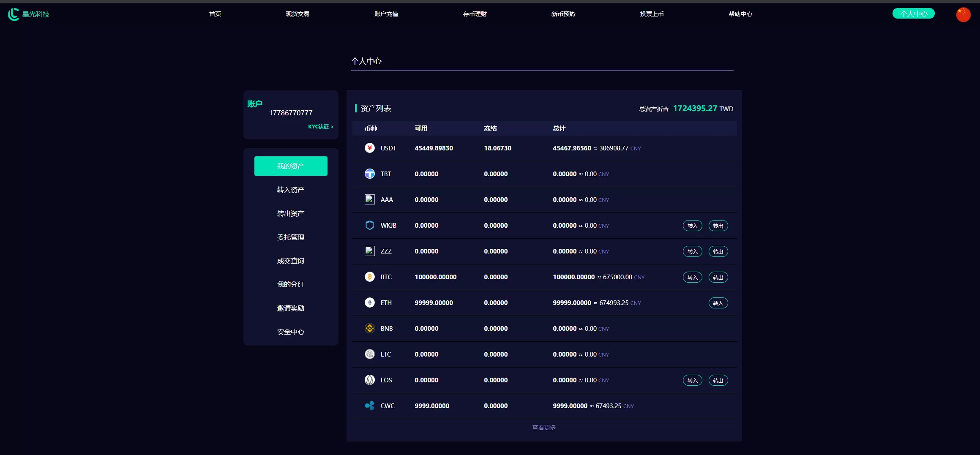The width and height of the screenshot is (980, 455).
Task: Open 账户充值 in top navigation
Action: click(x=386, y=14)
